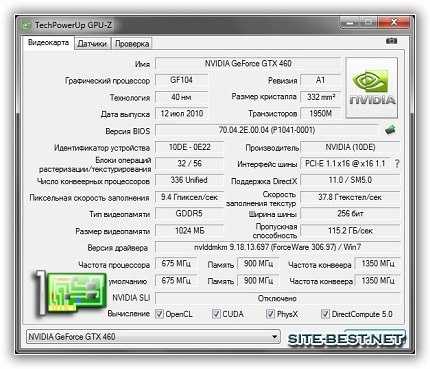
Task: Select the Видеокарта tab
Action: pos(48,43)
